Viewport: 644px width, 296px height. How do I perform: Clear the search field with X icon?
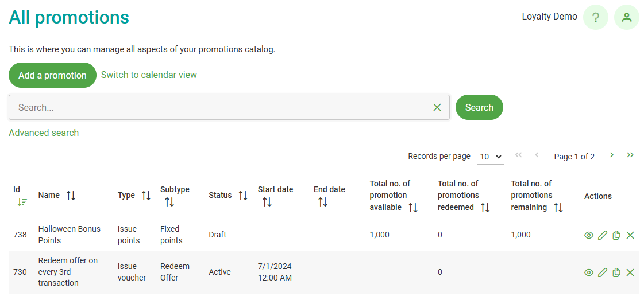437,107
